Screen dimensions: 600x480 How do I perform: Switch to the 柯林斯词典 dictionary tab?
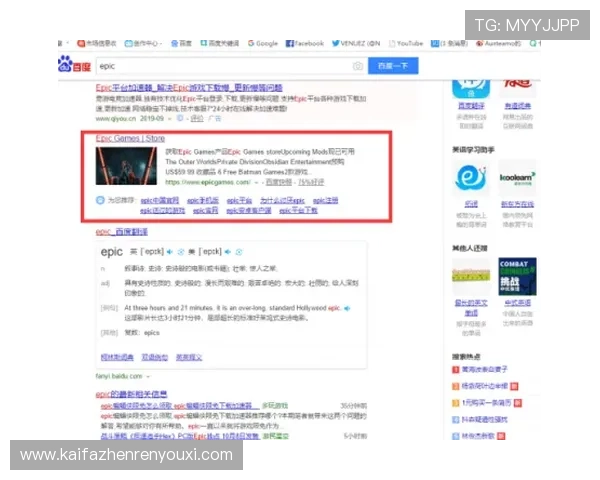click(x=117, y=357)
